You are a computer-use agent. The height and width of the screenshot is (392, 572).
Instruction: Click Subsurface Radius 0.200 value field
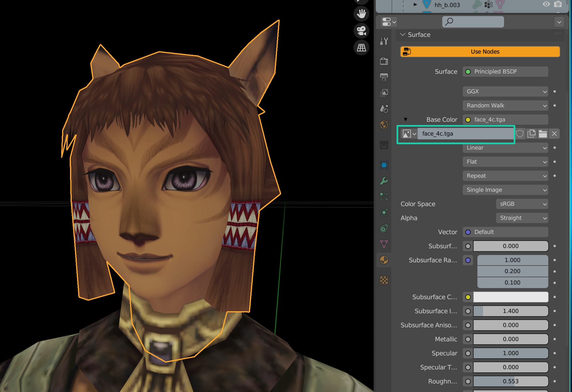pyautogui.click(x=513, y=271)
